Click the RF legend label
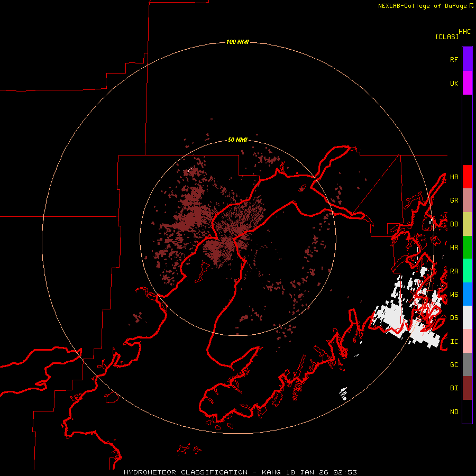This screenshot has width=476, height=476. click(454, 59)
